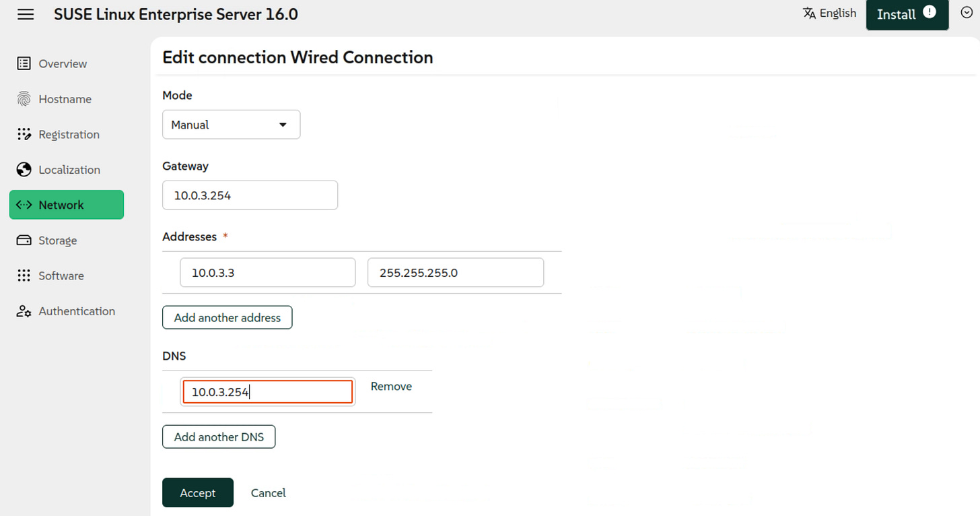Click the DNS section label
Screen dimensions: 980x516
[174, 356]
